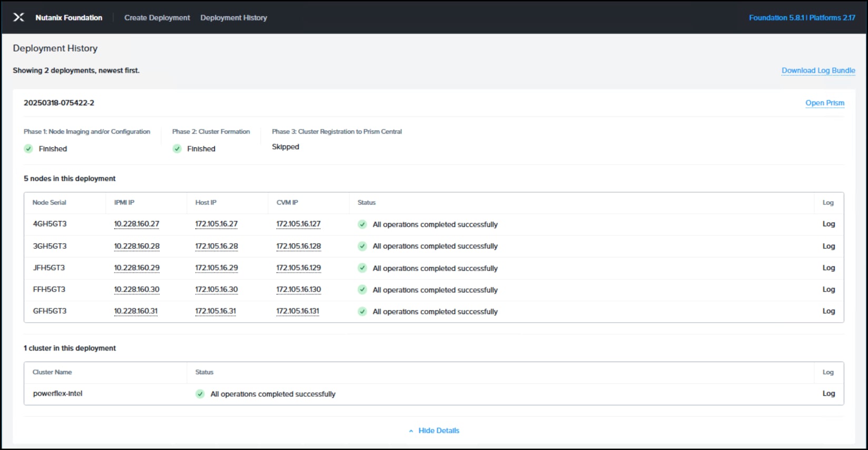Follow Host IP 172.105.16.29
Screen dimensions: 868x450
click(x=216, y=268)
